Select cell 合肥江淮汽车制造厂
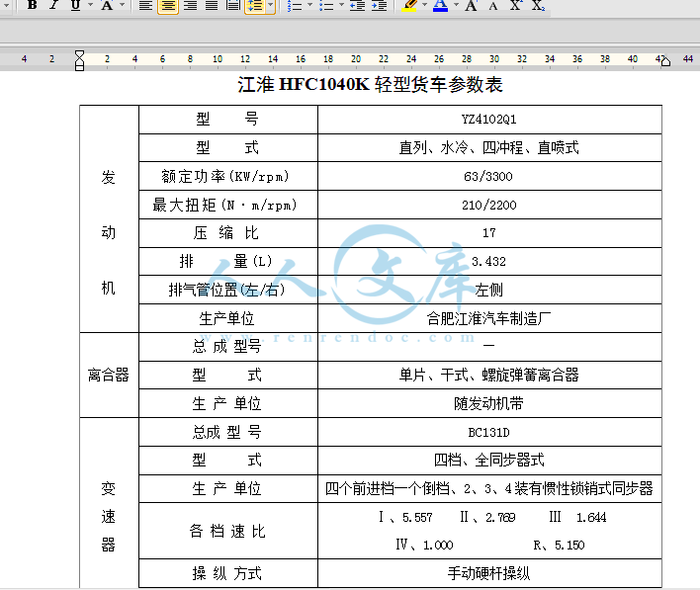Screen dimensions: 700x590 (x=489, y=318)
